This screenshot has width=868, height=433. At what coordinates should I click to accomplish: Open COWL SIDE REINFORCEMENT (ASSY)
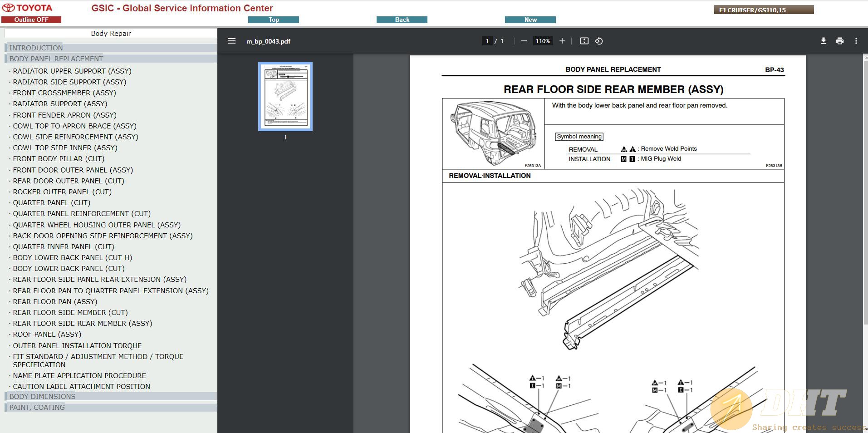pos(75,137)
